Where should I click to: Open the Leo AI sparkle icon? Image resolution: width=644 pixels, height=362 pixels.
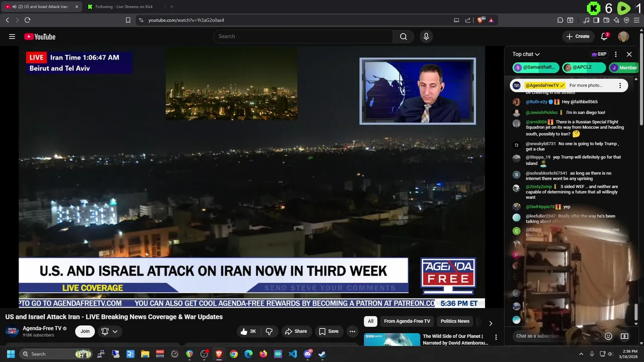(x=616, y=20)
